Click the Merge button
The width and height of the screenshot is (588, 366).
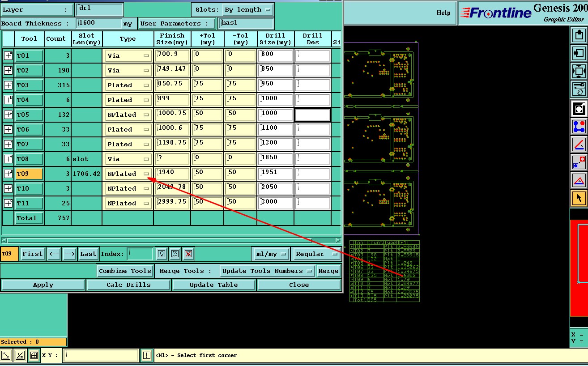coord(328,271)
